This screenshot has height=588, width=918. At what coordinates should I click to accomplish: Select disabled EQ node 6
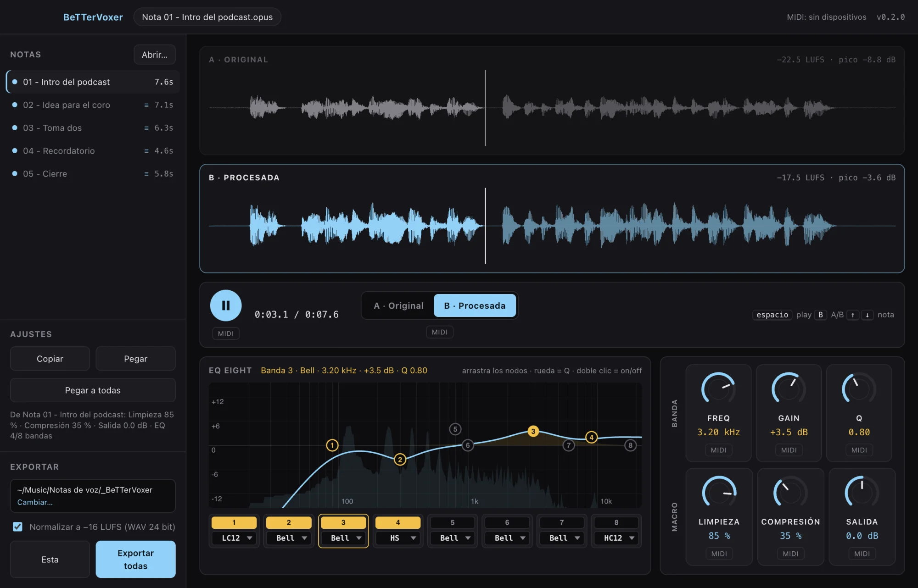tap(468, 445)
